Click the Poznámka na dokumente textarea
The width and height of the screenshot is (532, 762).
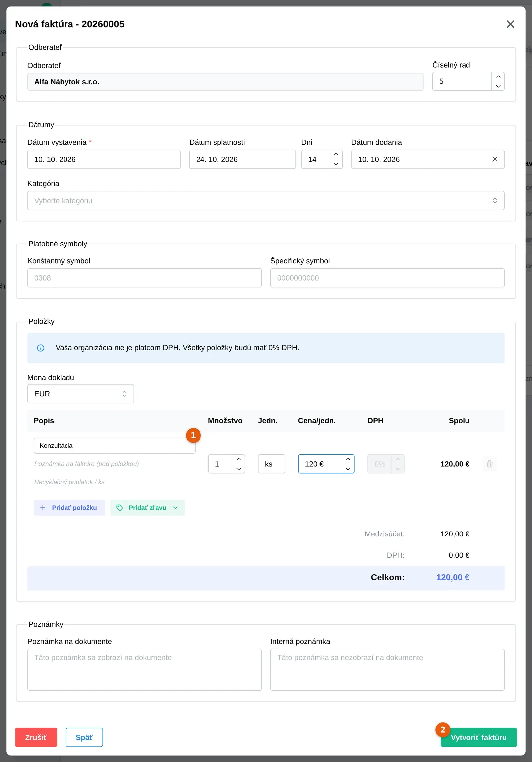click(x=144, y=670)
